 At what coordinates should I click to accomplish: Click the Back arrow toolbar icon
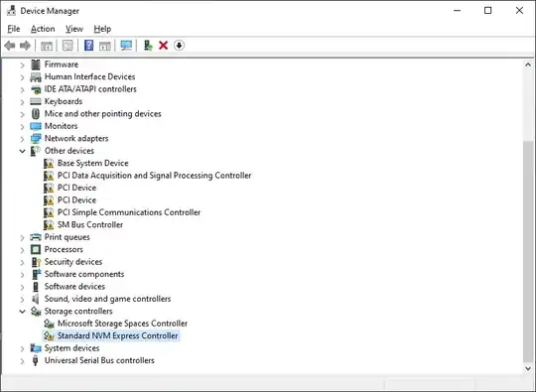[x=10, y=45]
